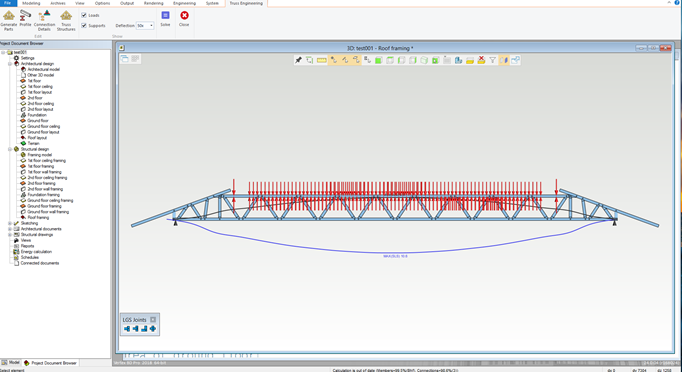Select the Project Document Browser bottom tab

click(51, 362)
